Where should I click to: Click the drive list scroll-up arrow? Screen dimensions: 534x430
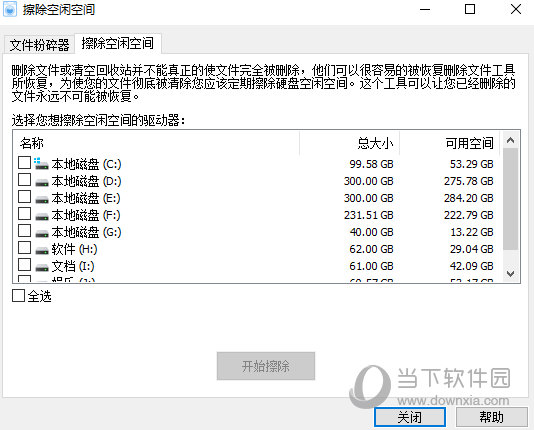click(x=510, y=140)
